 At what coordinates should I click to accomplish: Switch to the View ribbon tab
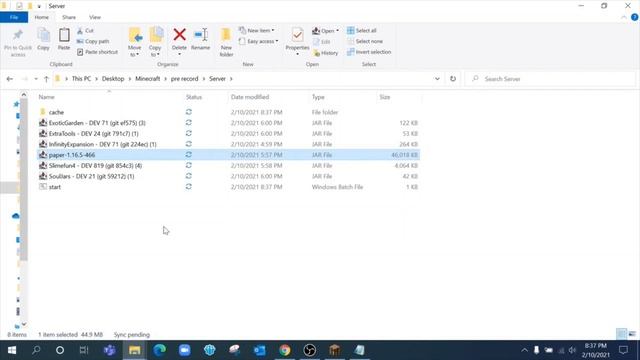pos(95,17)
